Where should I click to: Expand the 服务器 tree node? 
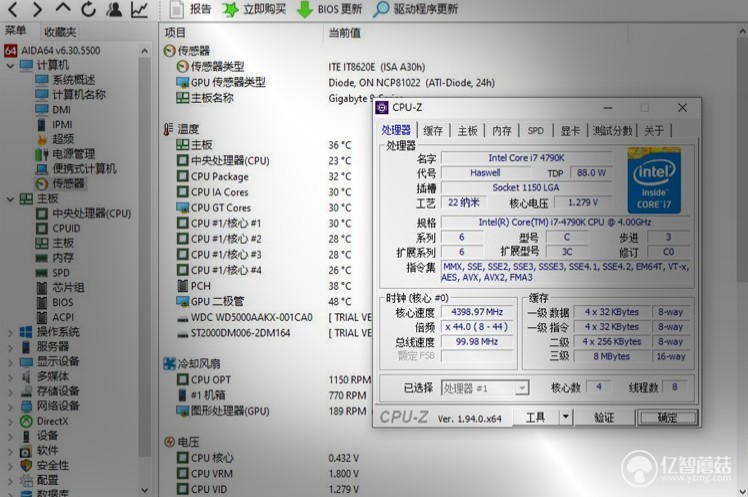coord(10,347)
